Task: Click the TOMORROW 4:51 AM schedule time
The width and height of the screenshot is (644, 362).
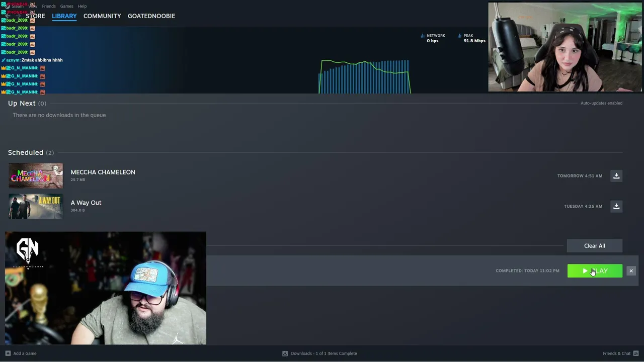Action: (580, 176)
